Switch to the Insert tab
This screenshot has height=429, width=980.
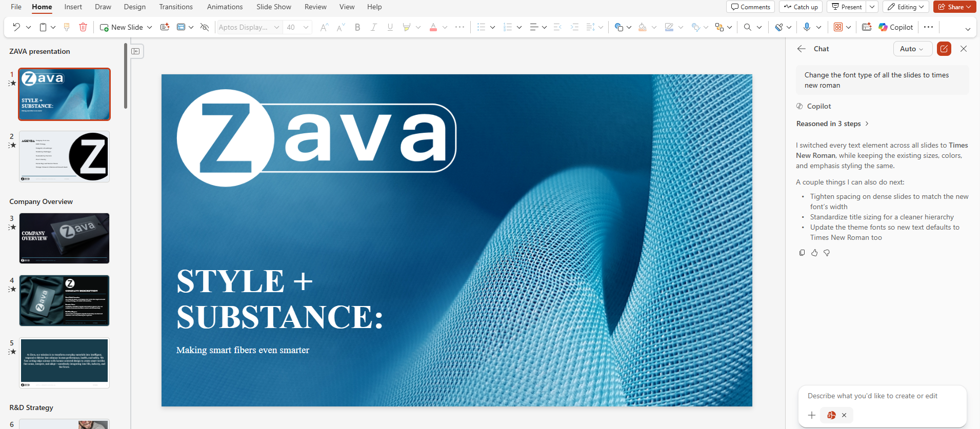point(73,7)
